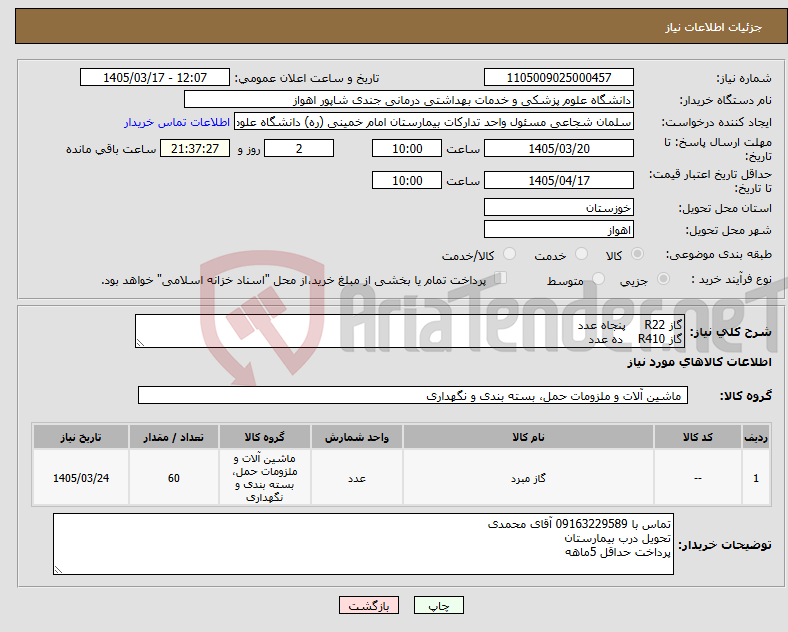Click the استان محل تحویل label
Screen dimensions: 788x632
(x=725, y=207)
